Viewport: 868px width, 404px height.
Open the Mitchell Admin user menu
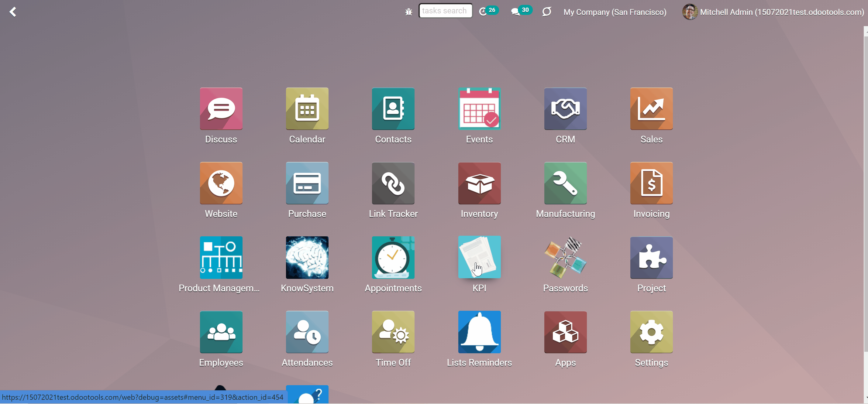pos(773,12)
